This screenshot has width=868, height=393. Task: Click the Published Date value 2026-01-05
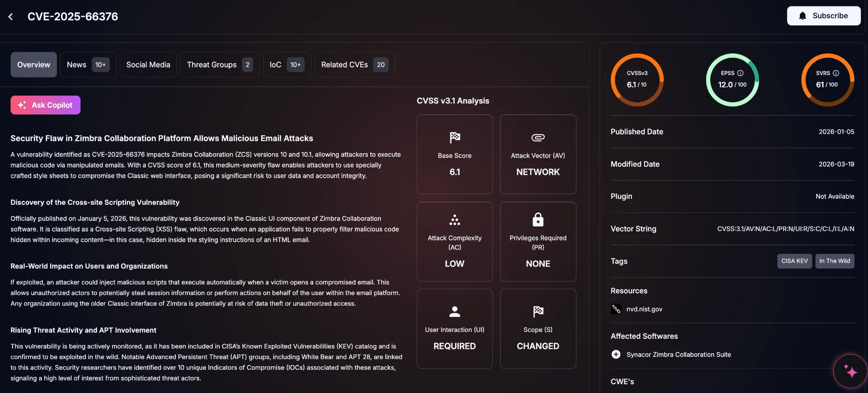coord(836,132)
